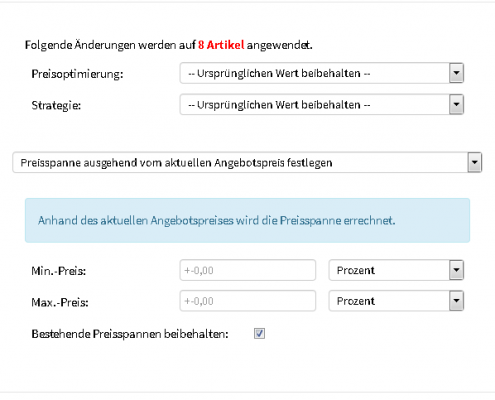
Task: Click the blue Angebotspreis info box
Action: tap(247, 220)
